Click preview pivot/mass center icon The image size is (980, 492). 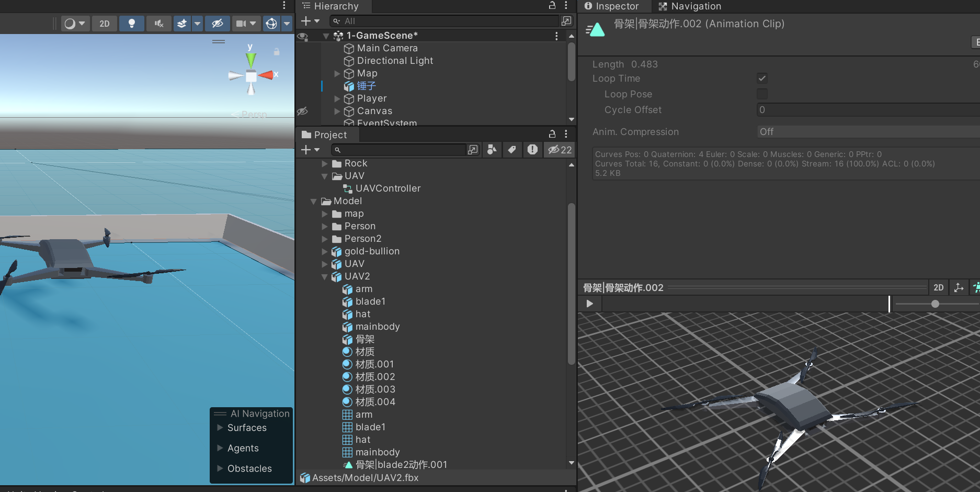pos(959,287)
